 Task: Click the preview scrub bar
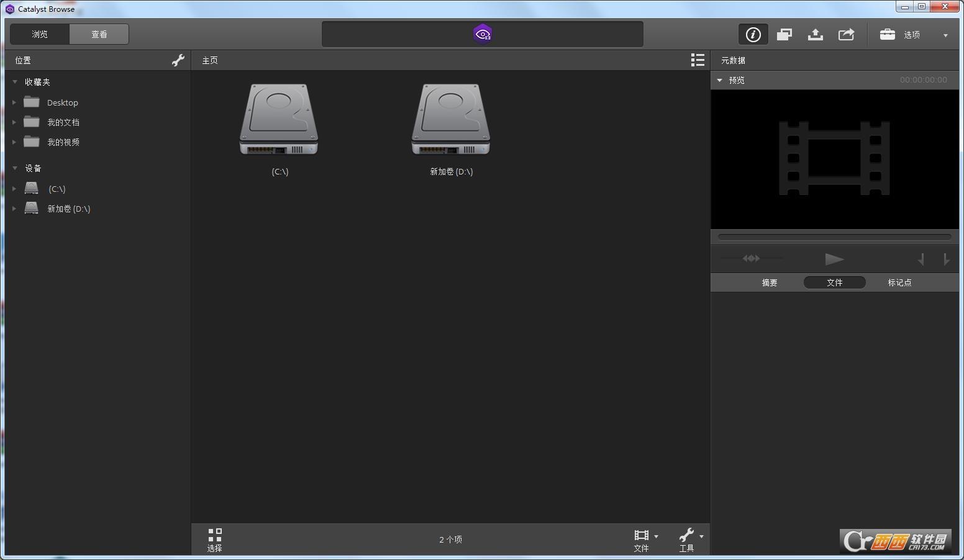click(835, 237)
